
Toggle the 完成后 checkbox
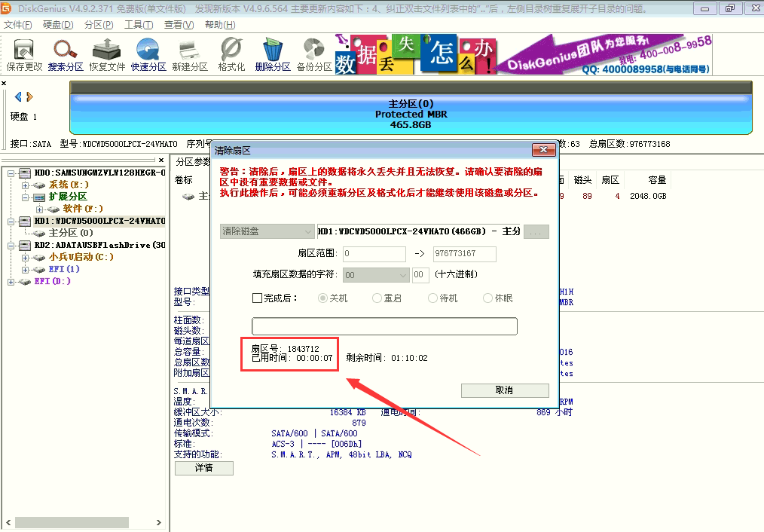[257, 298]
